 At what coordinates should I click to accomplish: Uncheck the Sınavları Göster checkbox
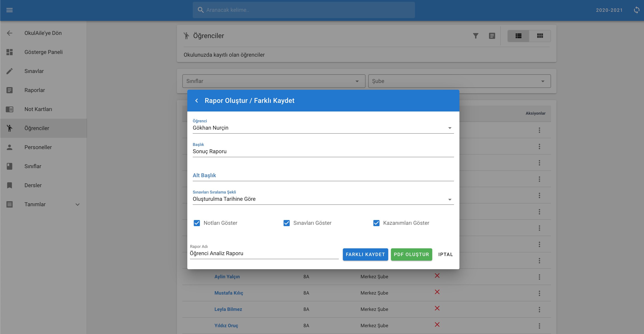286,223
